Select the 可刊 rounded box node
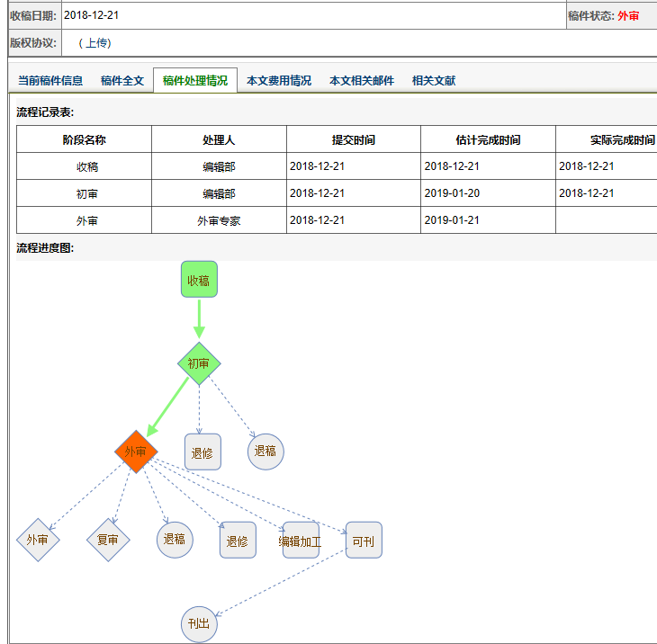 coord(364,541)
